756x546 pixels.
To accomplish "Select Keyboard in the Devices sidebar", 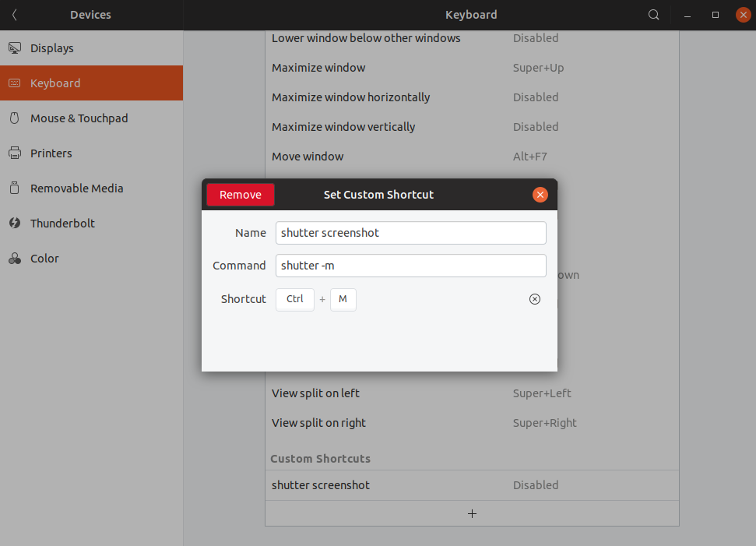I will click(x=53, y=83).
